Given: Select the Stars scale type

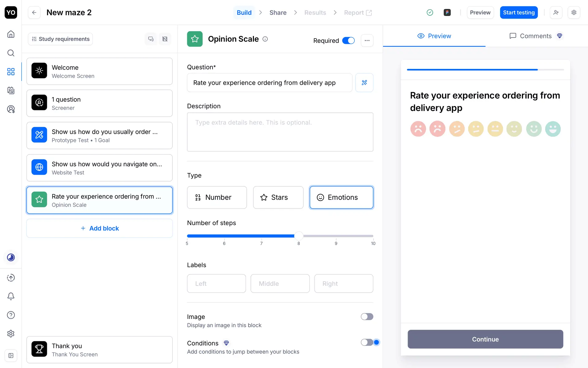Looking at the screenshot, I should [278, 197].
